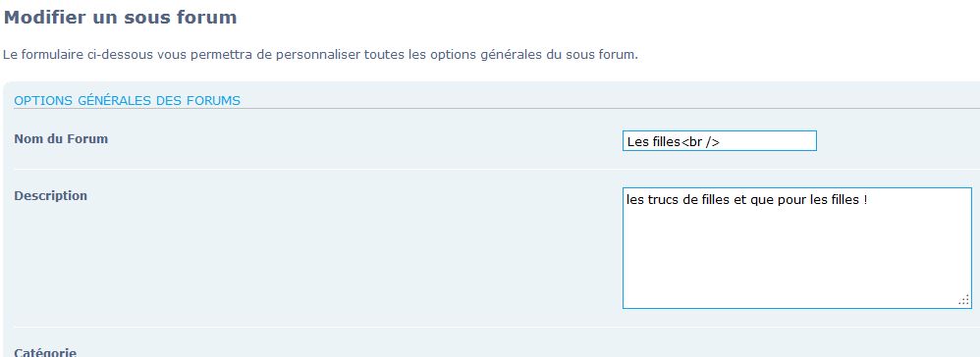Click the "Modifier un sous forum" heading
This screenshot has width=980, height=357.
click(x=120, y=17)
